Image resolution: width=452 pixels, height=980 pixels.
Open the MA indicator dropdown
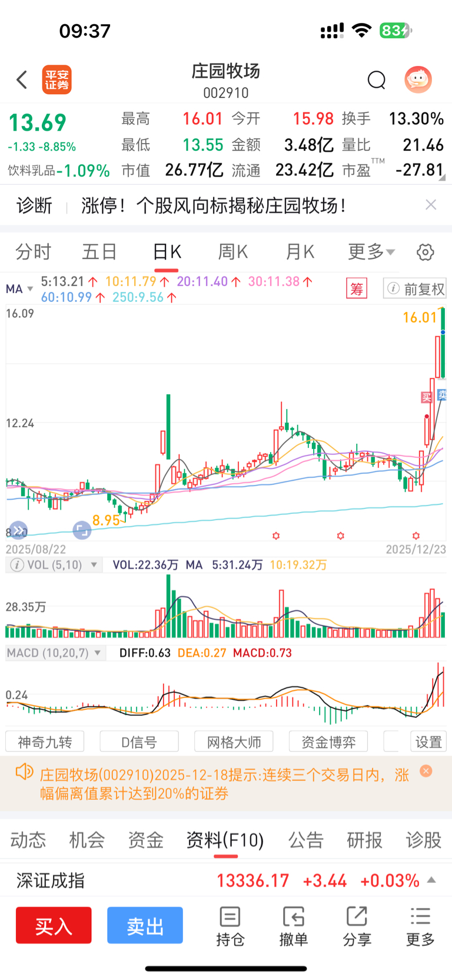pyautogui.click(x=19, y=289)
